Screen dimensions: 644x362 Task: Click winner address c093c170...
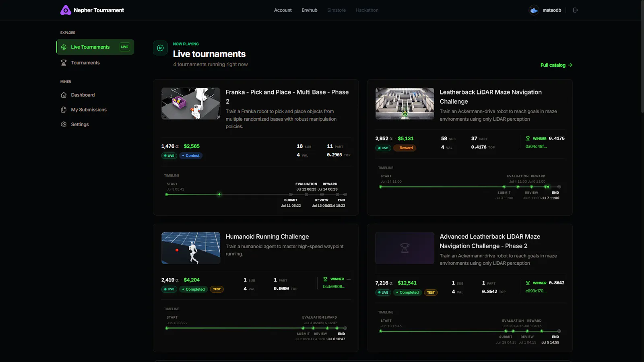[x=536, y=291]
